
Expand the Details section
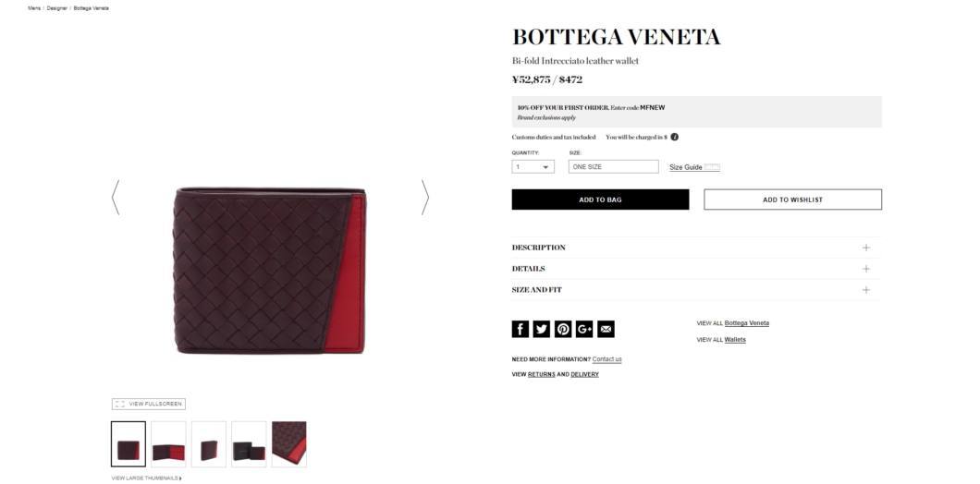click(696, 269)
